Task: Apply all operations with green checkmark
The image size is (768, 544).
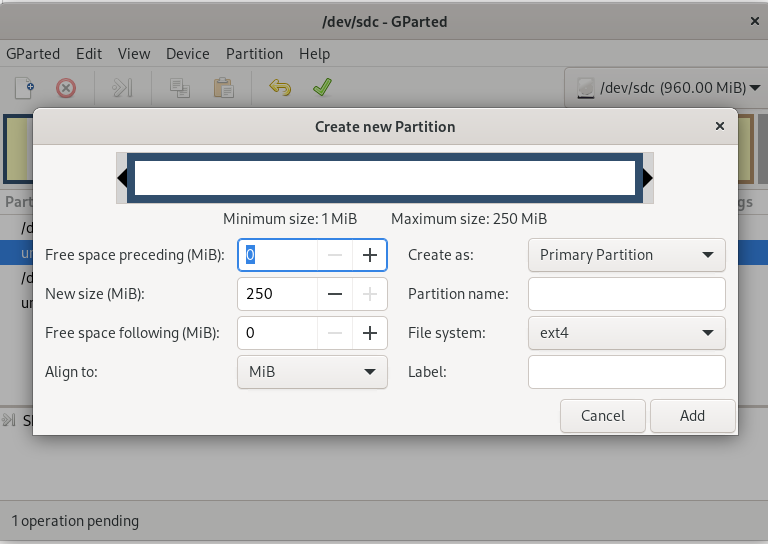Action: point(322,88)
